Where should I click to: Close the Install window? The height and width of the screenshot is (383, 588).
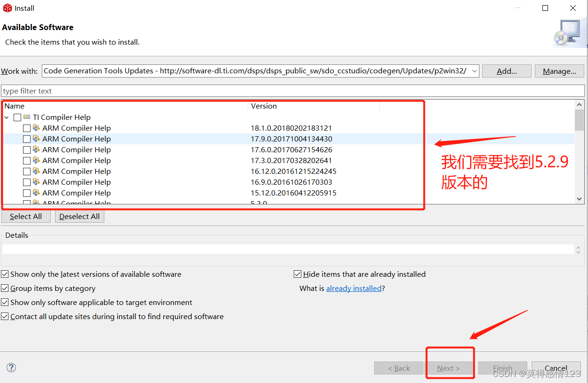(573, 8)
